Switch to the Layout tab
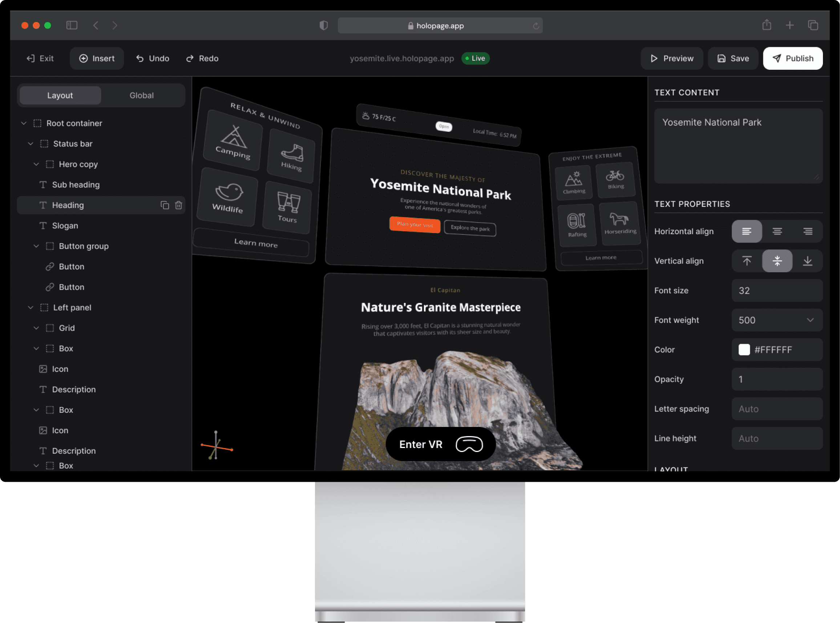 (60, 95)
